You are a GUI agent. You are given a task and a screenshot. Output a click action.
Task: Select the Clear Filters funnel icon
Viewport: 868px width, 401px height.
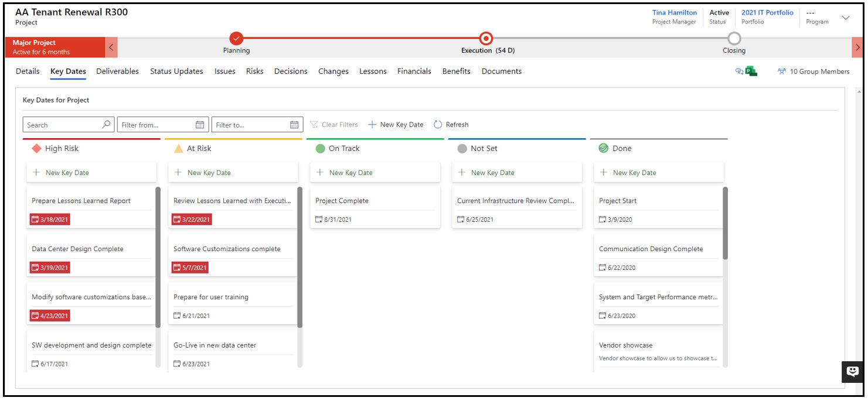(x=316, y=124)
